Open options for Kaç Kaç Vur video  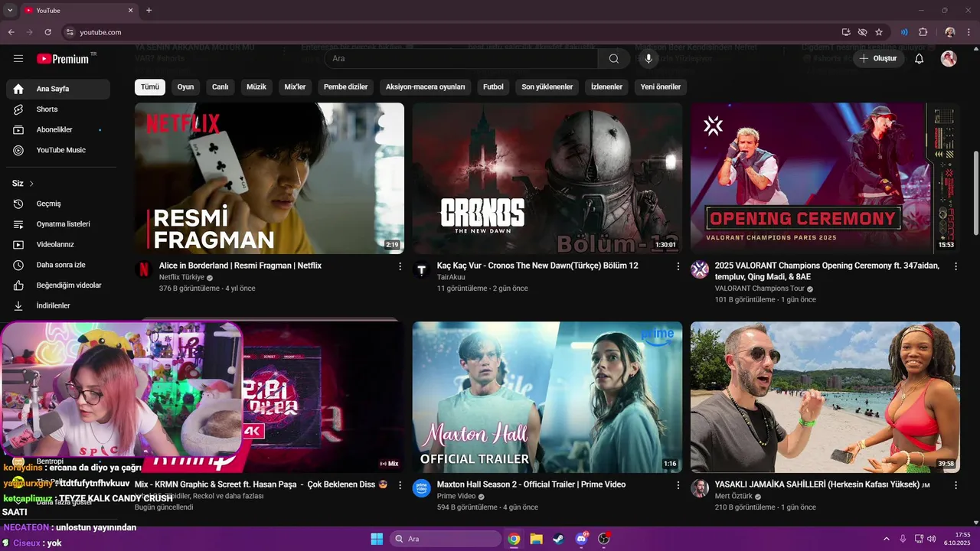tap(678, 266)
